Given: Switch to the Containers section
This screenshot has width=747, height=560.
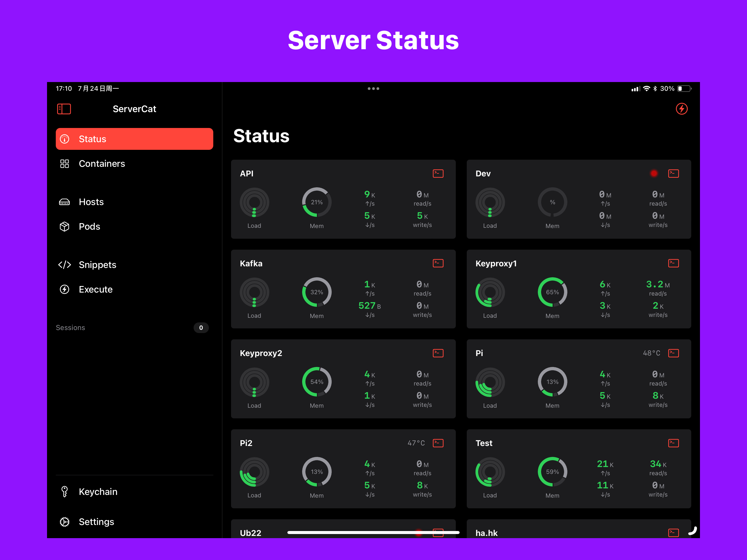Looking at the screenshot, I should 102,164.
